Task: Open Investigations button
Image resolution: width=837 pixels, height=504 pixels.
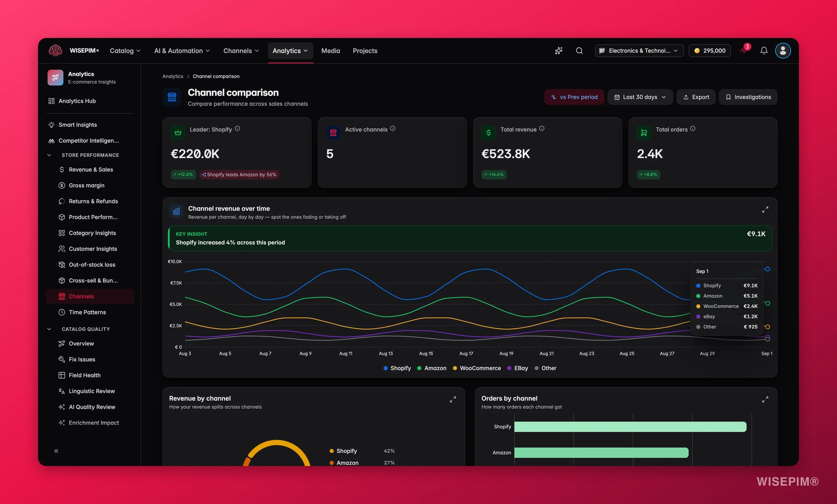Action: 748,97
